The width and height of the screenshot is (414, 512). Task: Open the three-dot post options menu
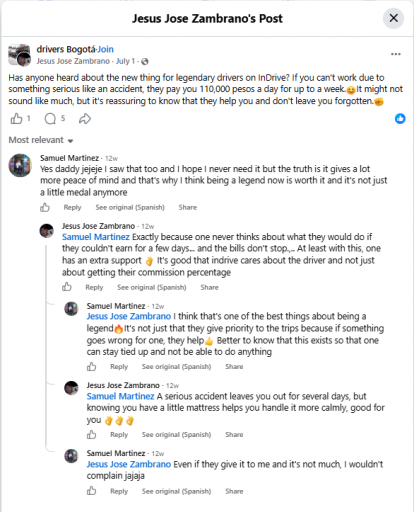point(396,54)
